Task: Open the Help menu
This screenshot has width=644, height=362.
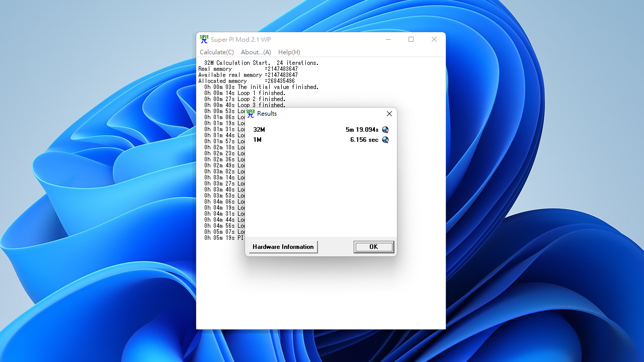Action: (289, 52)
